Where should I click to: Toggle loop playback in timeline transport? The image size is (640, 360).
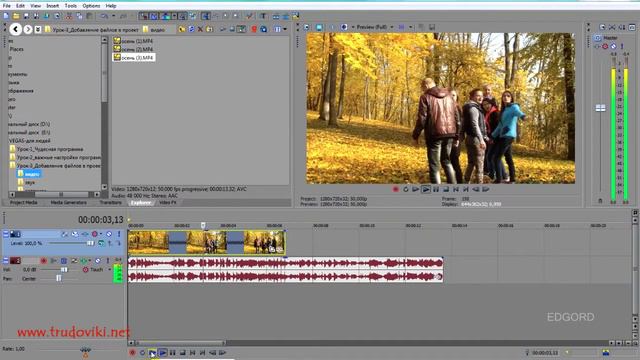coord(142,353)
